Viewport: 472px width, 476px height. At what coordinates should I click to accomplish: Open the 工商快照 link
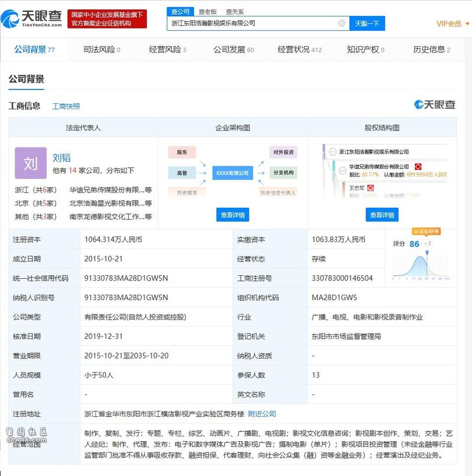coord(66,106)
